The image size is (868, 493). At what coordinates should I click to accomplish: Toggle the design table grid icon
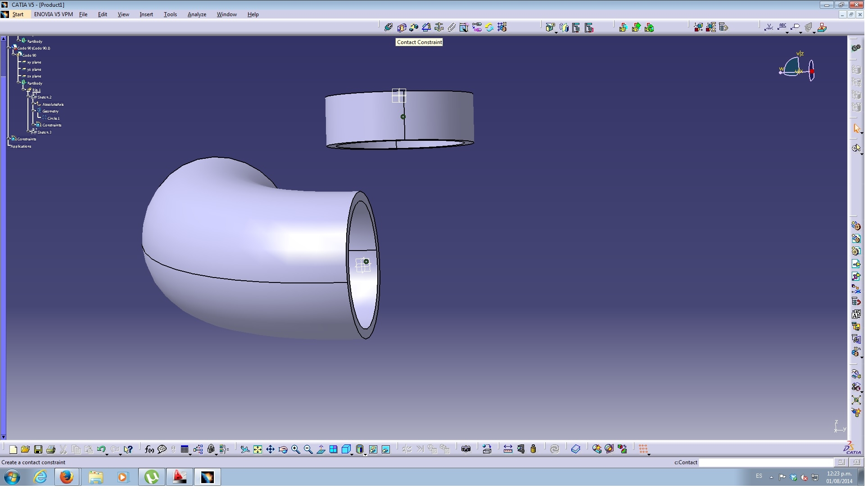click(185, 449)
